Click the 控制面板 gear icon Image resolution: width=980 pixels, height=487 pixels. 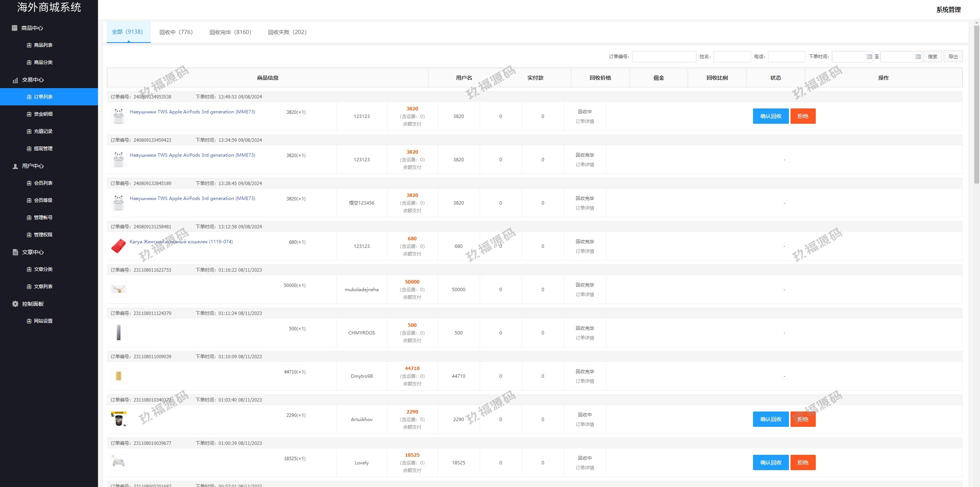(x=15, y=304)
